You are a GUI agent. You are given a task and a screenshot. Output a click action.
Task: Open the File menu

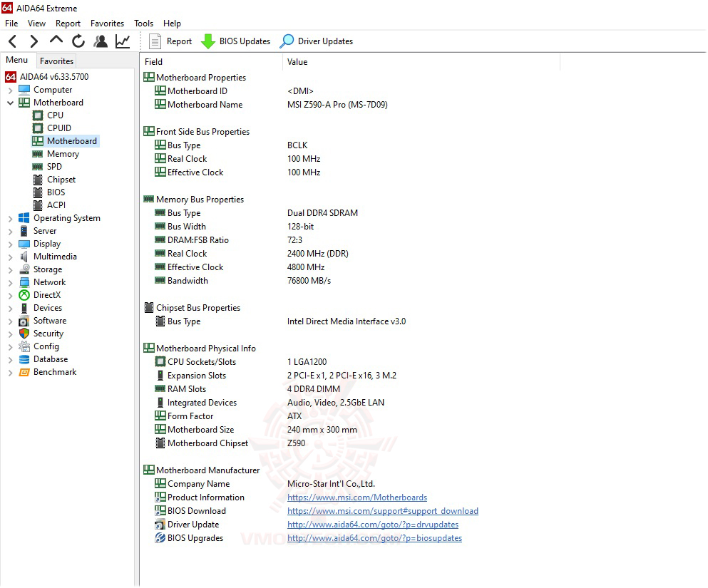pyautogui.click(x=11, y=24)
